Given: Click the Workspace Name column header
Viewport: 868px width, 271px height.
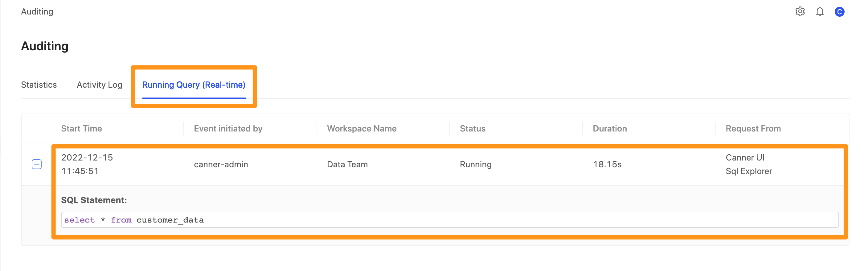Looking at the screenshot, I should coord(362,129).
